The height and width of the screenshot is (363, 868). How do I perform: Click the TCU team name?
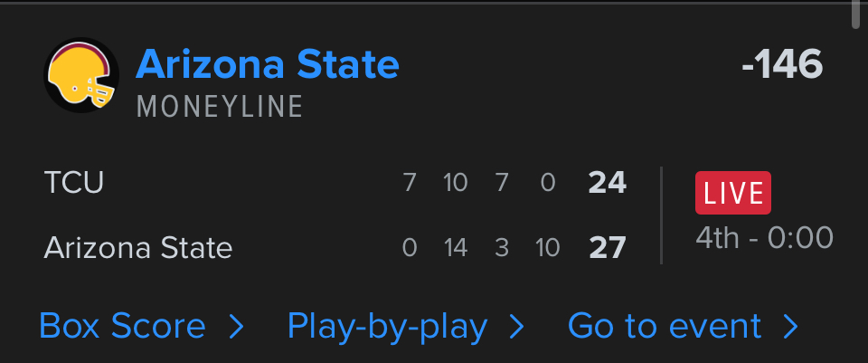pos(74,183)
